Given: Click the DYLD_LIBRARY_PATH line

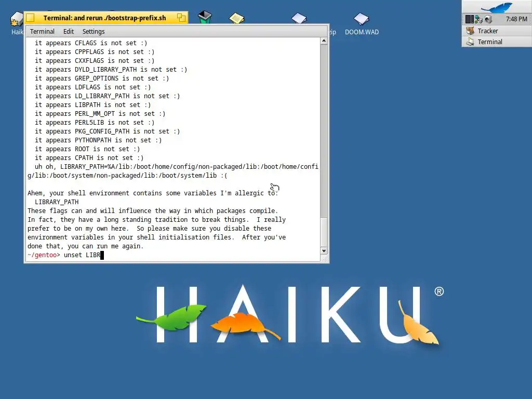Looking at the screenshot, I should 111,70.
